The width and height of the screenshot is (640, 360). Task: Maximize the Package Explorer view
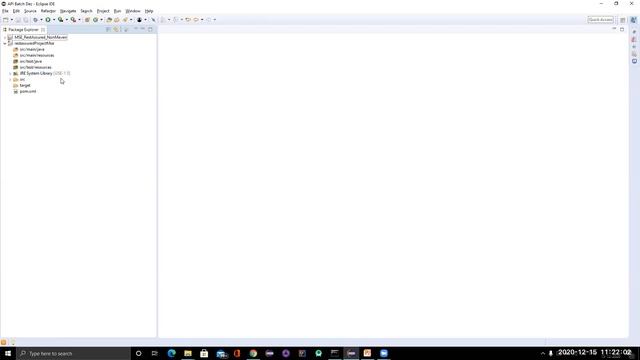click(150, 29)
